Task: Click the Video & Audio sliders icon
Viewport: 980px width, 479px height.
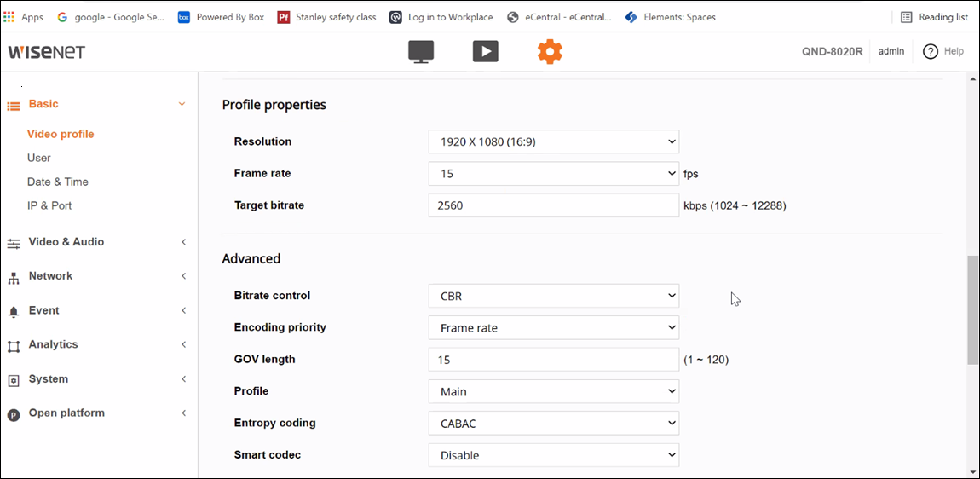Action: coord(14,243)
